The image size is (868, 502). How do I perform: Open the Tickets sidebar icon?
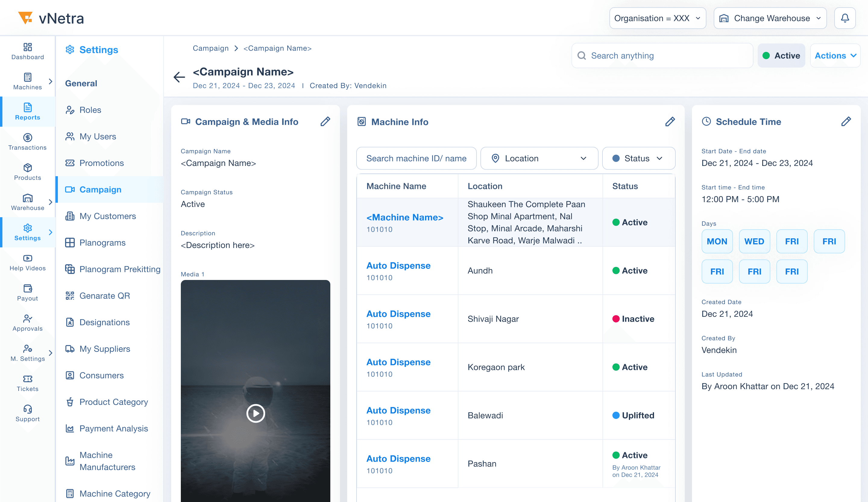click(27, 383)
